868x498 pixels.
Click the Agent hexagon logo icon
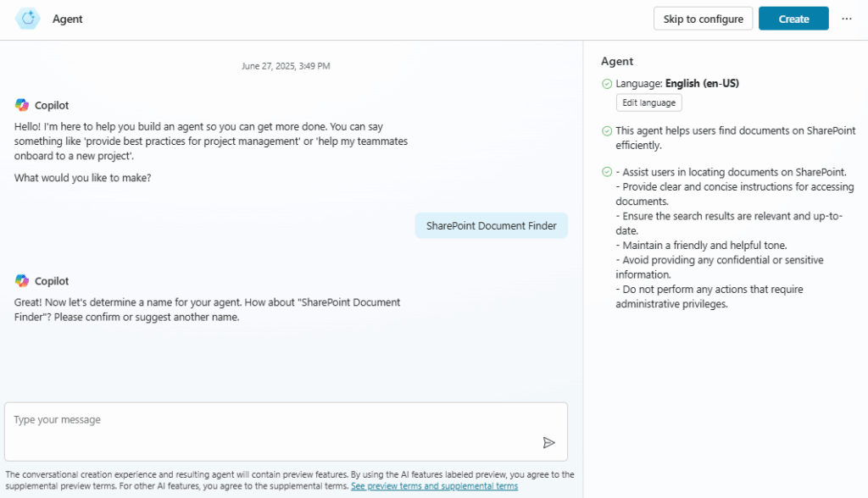pyautogui.click(x=27, y=19)
